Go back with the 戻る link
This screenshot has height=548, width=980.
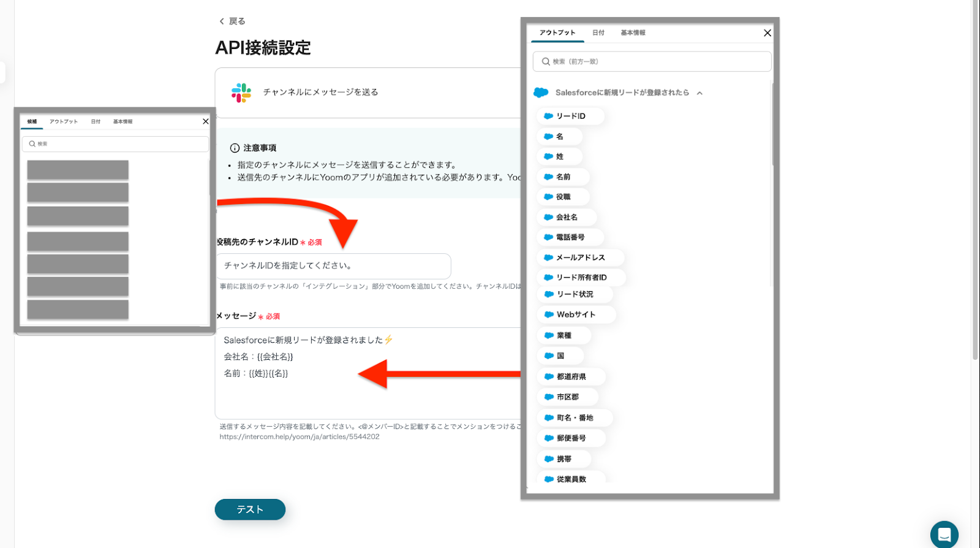click(232, 21)
